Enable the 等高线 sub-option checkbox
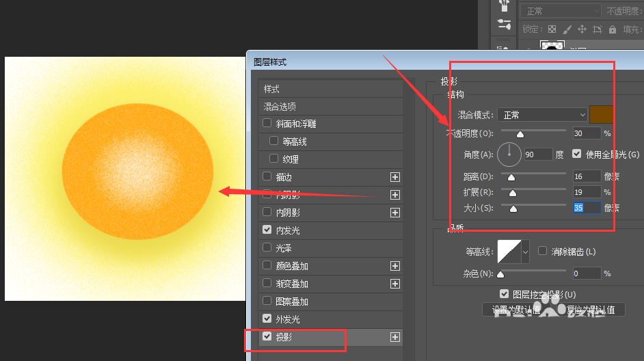The image size is (644, 361). (x=273, y=141)
